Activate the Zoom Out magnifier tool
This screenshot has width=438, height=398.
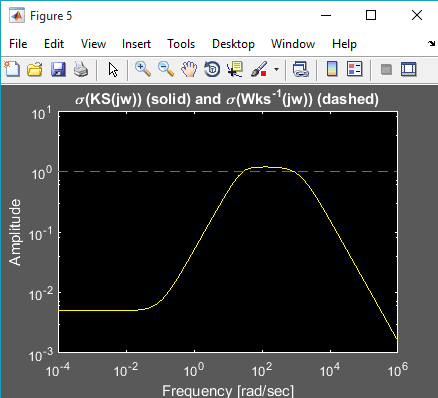pyautogui.click(x=166, y=69)
